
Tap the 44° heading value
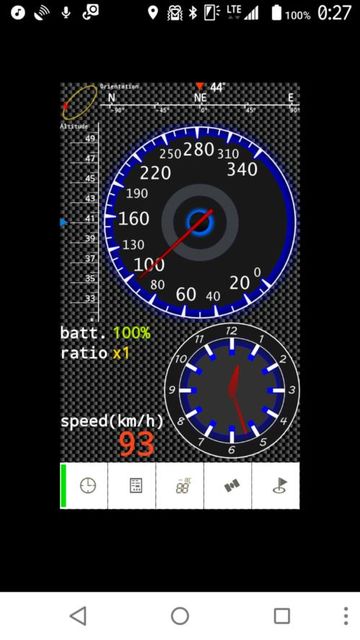point(218,87)
